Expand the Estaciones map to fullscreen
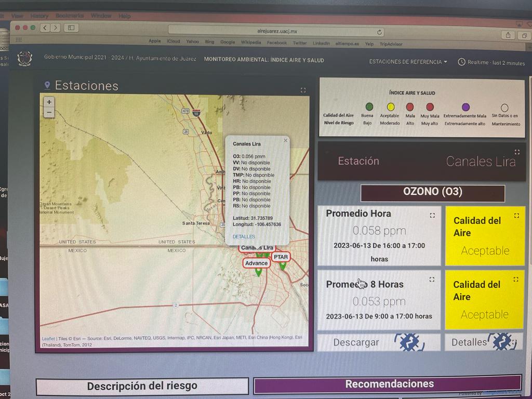Image resolution: width=532 pixels, height=399 pixels. point(303,90)
